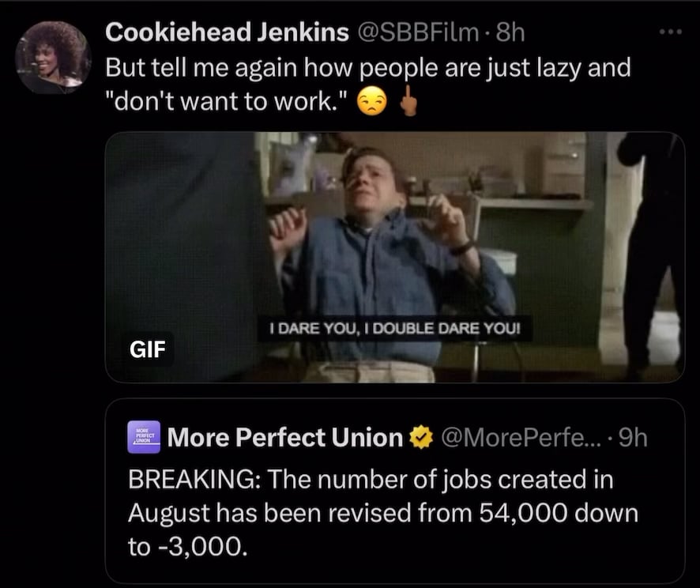Open Cookiehead Jenkins profile avatar
The height and width of the screenshot is (588, 700).
(x=53, y=58)
